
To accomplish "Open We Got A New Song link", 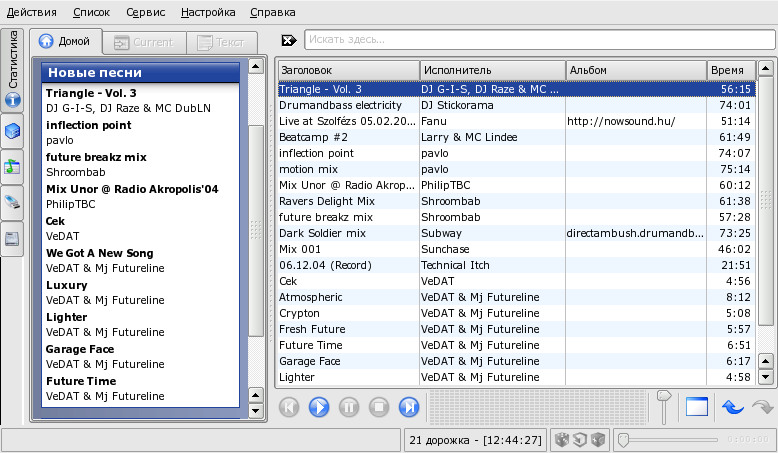I will (x=99, y=253).
